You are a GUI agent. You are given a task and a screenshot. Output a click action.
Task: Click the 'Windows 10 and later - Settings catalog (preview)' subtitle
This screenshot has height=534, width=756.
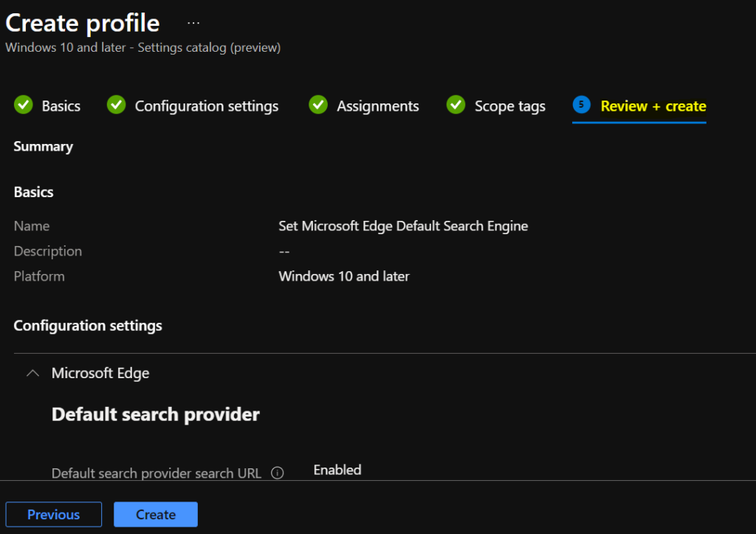[x=143, y=47]
